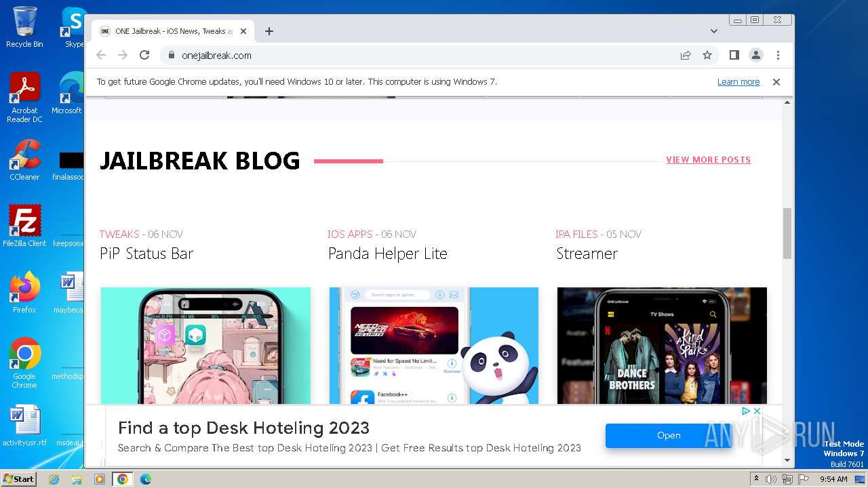The image size is (868, 488).
Task: Click the Panda Helper Lite thumbnail image
Action: click(434, 346)
